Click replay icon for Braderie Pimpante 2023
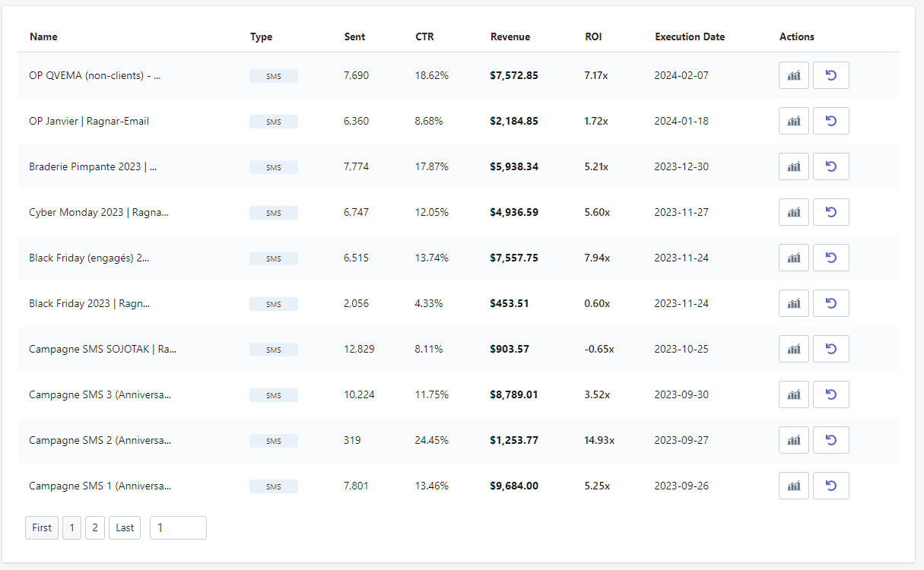The width and height of the screenshot is (924, 570). pos(831,166)
